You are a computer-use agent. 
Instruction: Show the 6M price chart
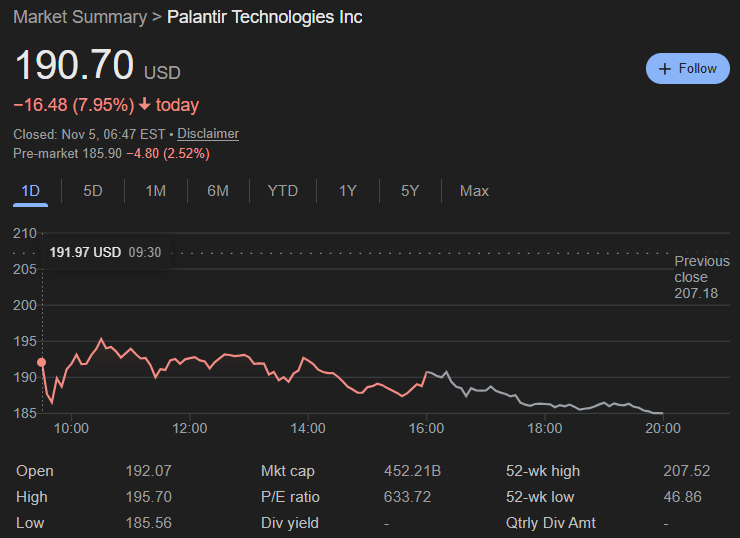click(x=218, y=190)
